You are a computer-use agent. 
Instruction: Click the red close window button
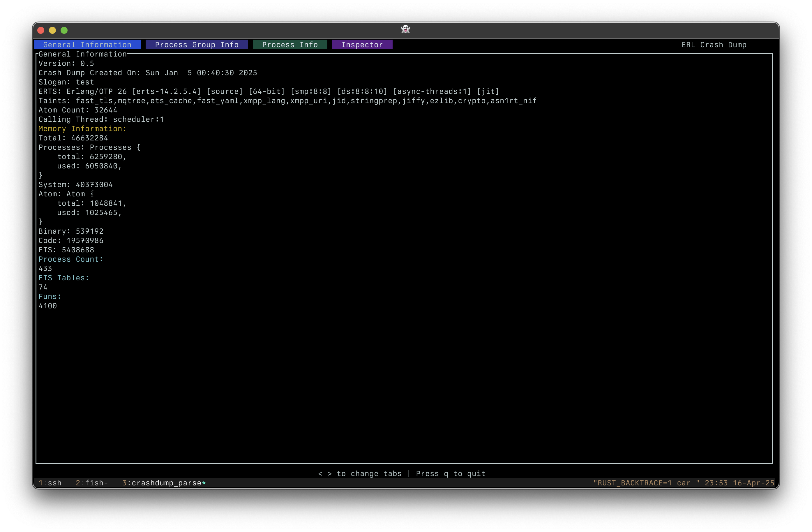[41, 30]
